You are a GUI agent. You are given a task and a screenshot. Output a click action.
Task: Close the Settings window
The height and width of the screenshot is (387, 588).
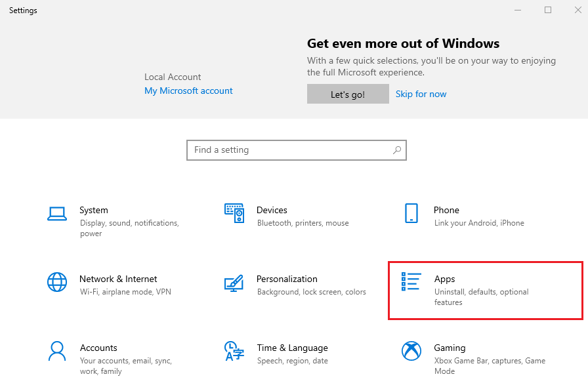pyautogui.click(x=577, y=10)
